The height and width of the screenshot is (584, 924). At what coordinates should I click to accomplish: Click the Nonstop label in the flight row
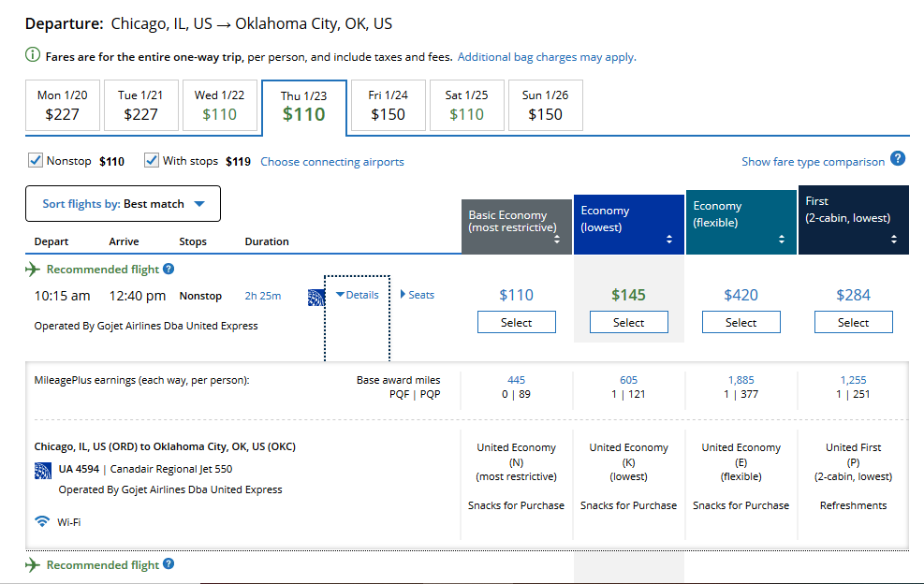click(x=200, y=296)
